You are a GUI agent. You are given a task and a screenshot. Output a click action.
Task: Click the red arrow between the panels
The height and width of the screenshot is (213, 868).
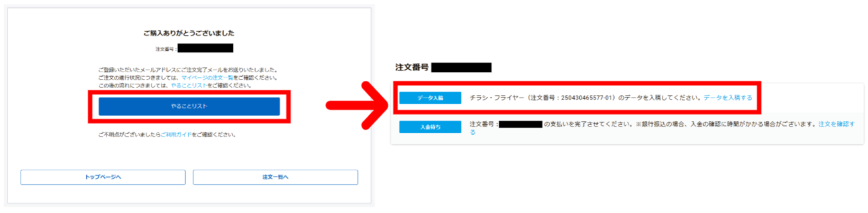coord(358,105)
